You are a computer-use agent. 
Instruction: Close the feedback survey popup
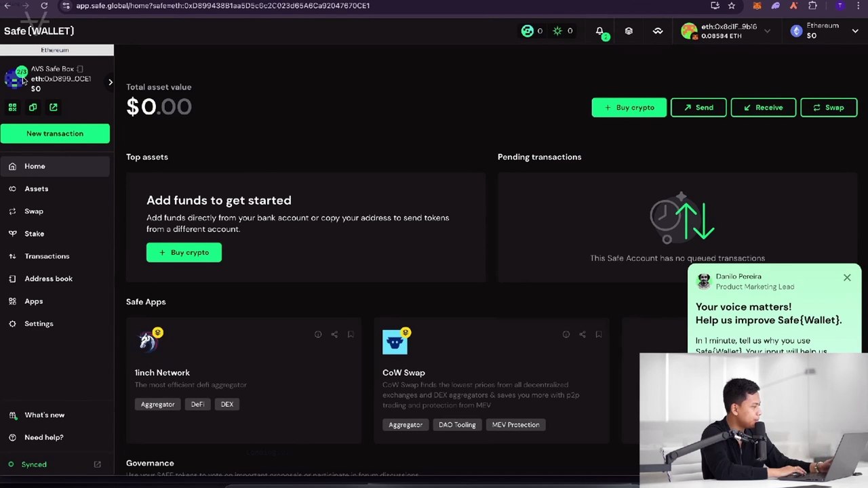pyautogui.click(x=847, y=277)
